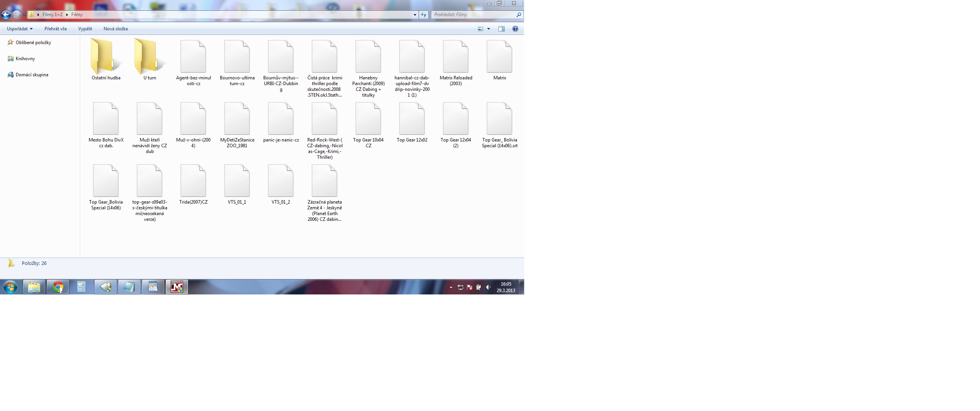
Task: Select the Hanebny Parchanti (2009) file icon
Action: [368, 56]
